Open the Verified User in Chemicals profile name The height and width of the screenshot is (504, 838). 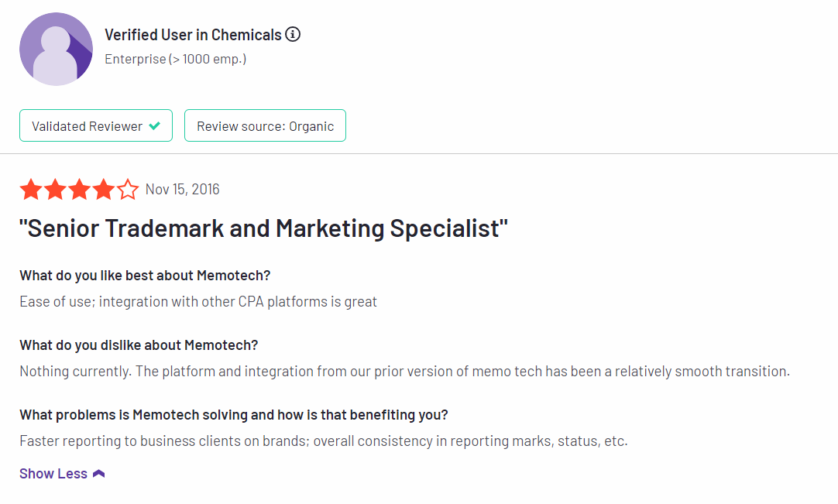193,35
